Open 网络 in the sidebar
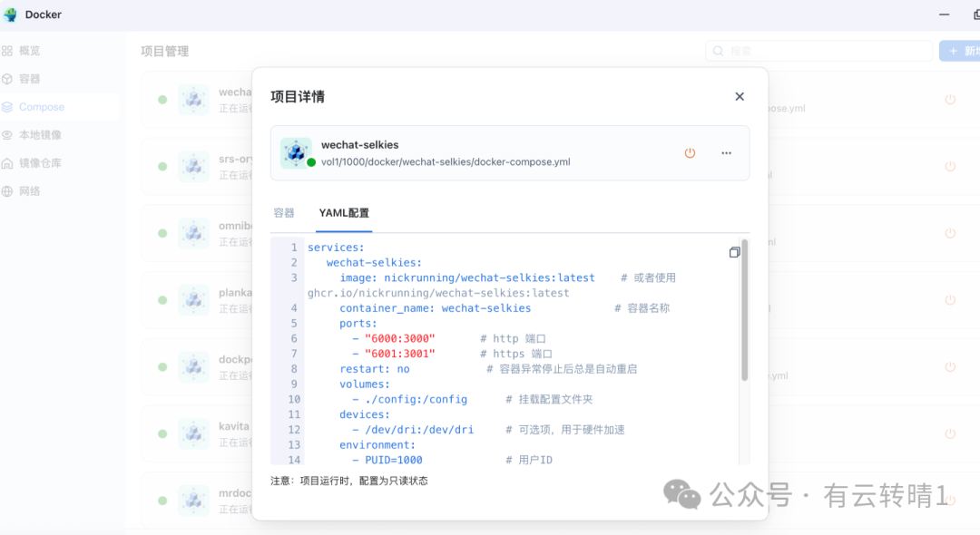This screenshot has width=980, height=535. click(x=29, y=191)
